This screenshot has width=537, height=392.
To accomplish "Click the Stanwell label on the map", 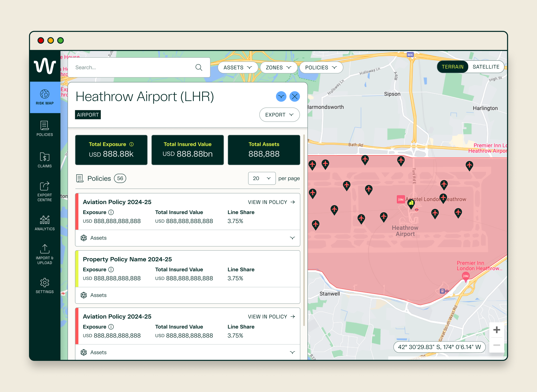I will (330, 294).
